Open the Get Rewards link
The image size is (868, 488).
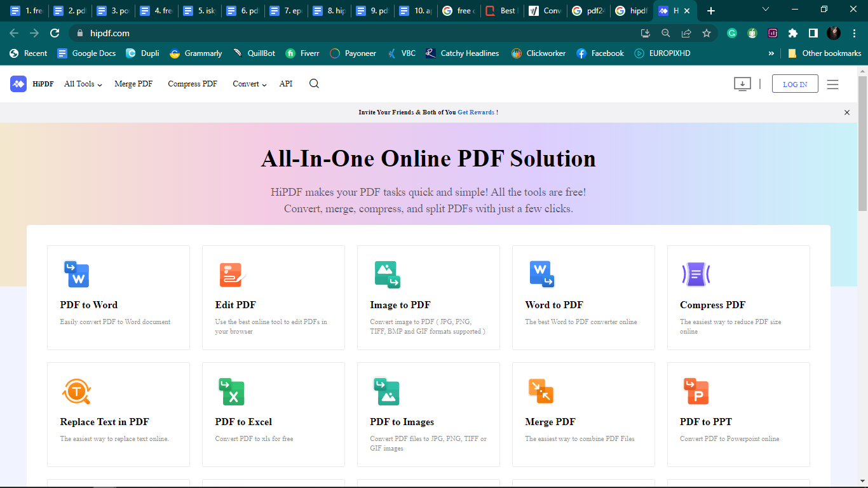click(x=475, y=112)
